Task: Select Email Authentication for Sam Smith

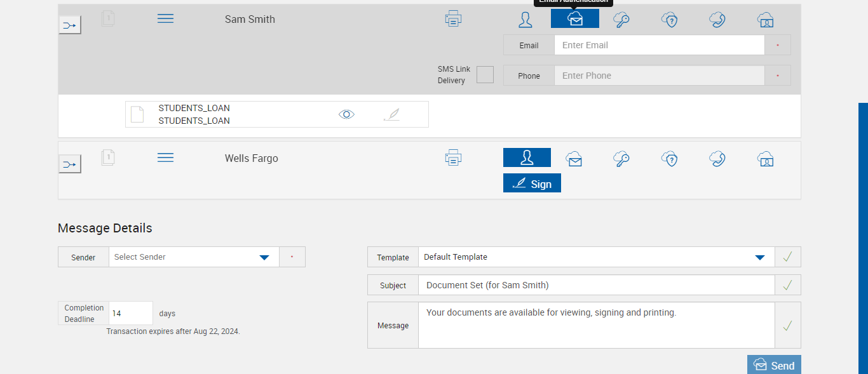Action: coord(574,19)
